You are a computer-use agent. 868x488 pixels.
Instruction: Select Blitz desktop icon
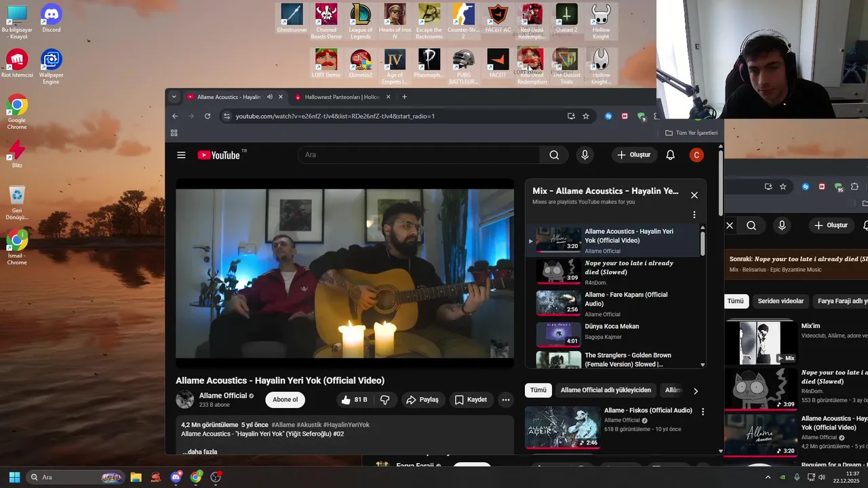[x=17, y=155]
